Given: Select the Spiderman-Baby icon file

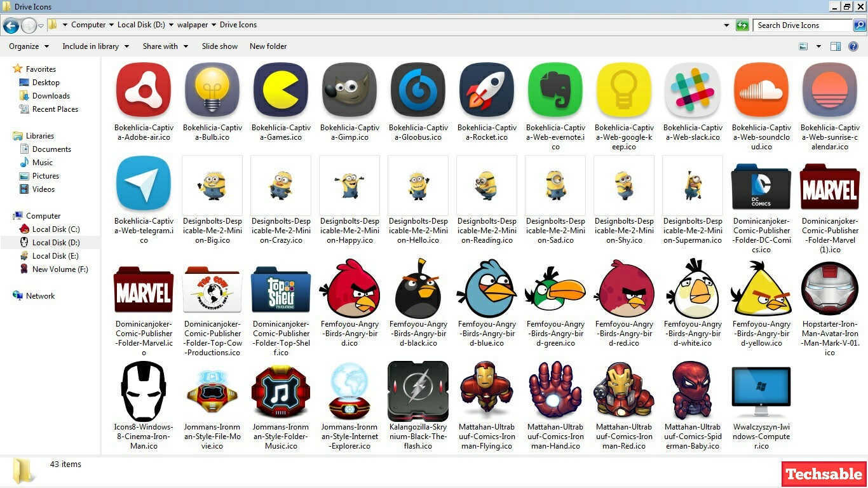Looking at the screenshot, I should pos(693,391).
